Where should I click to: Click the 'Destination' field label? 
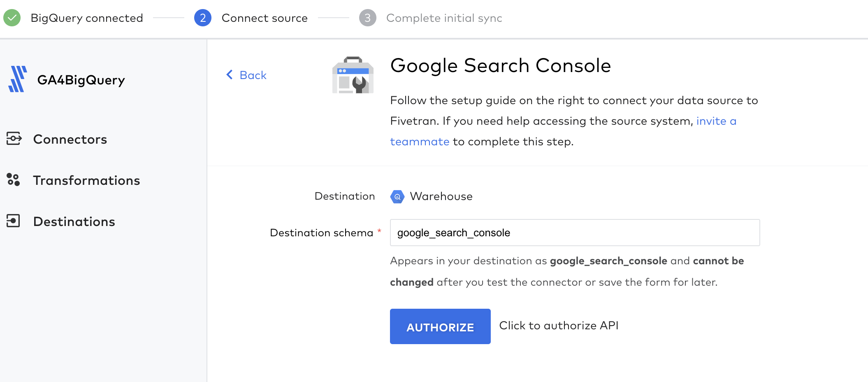click(345, 196)
